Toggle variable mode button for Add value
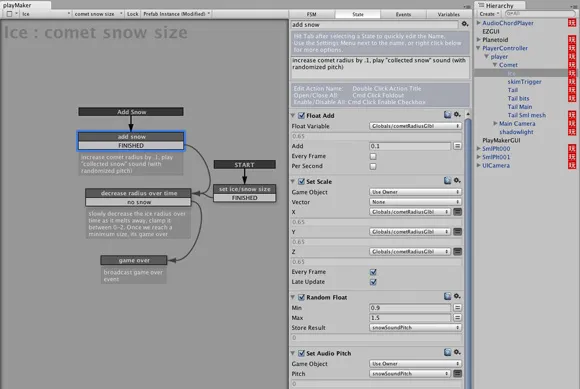 [457, 146]
